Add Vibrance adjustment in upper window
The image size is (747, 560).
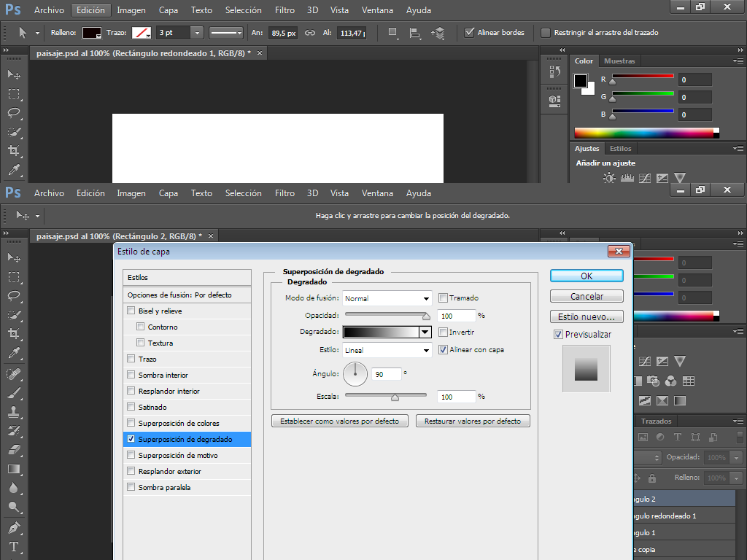pos(680,178)
